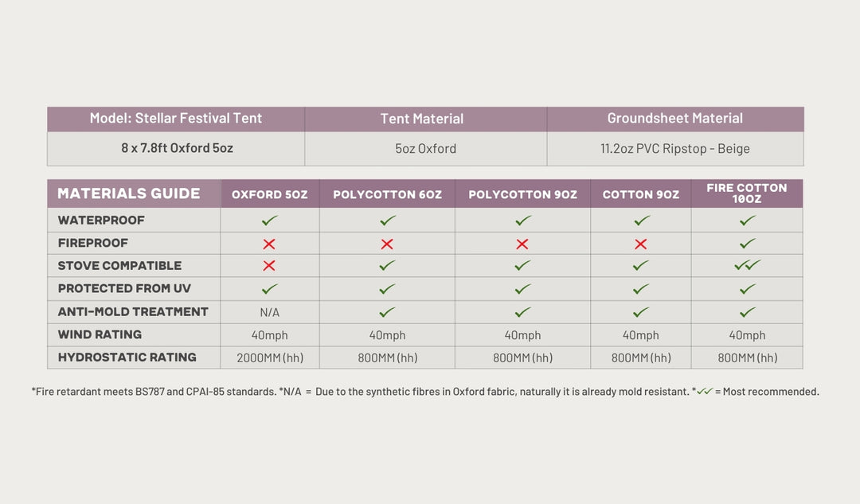This screenshot has width=860, height=504.
Task: Click the Tent Material header
Action: [422, 119]
